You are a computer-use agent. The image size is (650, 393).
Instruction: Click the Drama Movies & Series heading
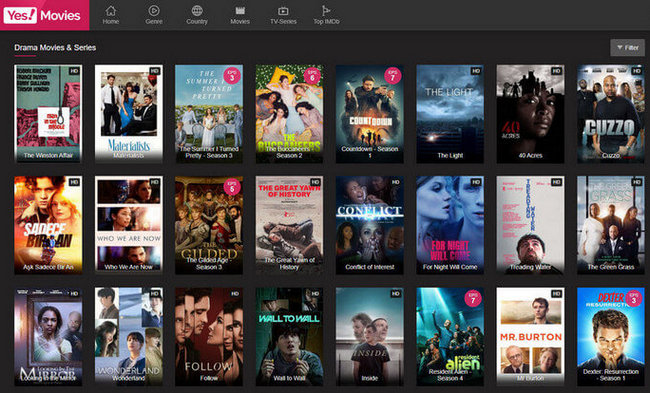tap(55, 48)
